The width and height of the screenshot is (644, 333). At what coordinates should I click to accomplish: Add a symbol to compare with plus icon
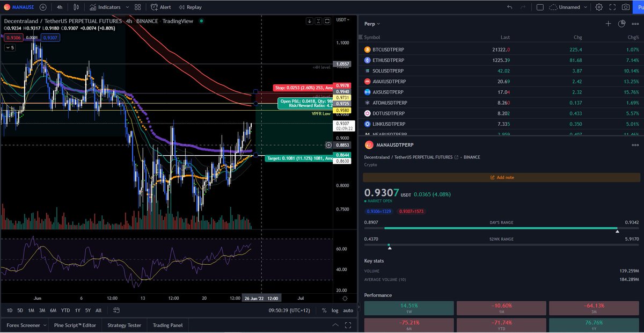point(42,8)
